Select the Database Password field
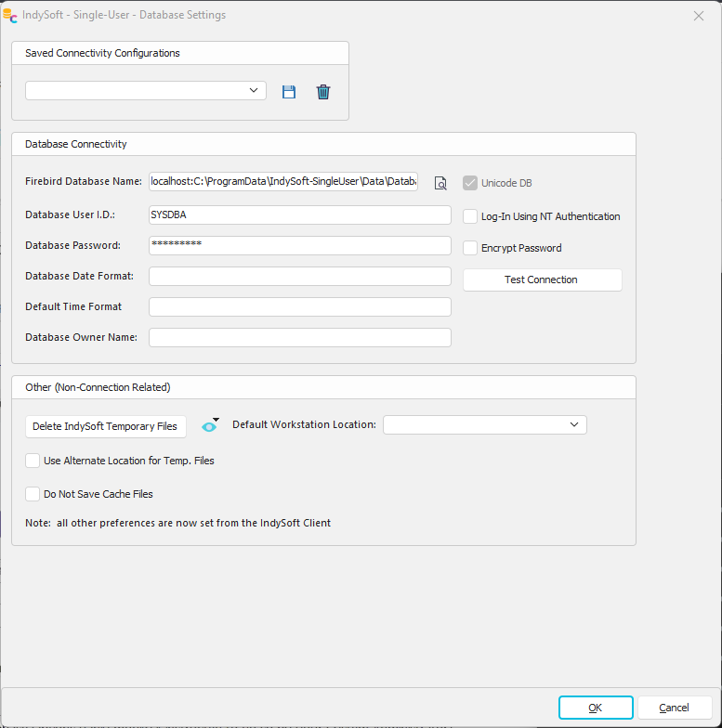This screenshot has height=728, width=722. pos(299,245)
